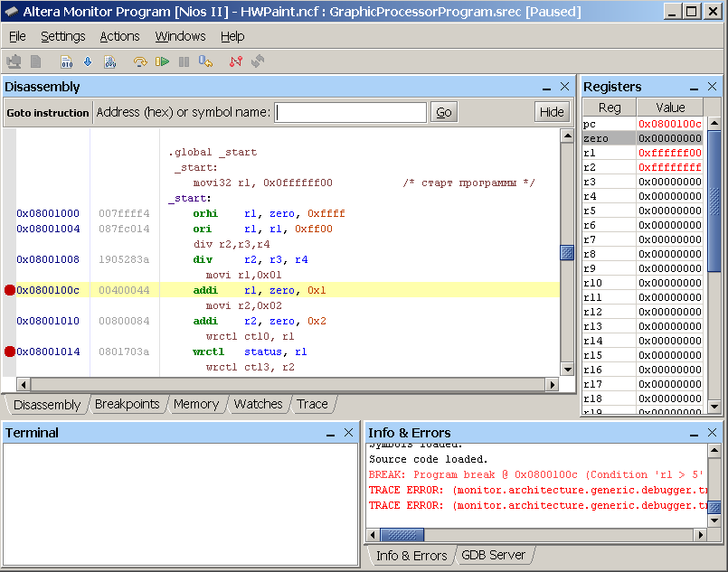Click the gray Refresh arrows toolbar icon
The width and height of the screenshot is (728, 572).
click(x=258, y=61)
